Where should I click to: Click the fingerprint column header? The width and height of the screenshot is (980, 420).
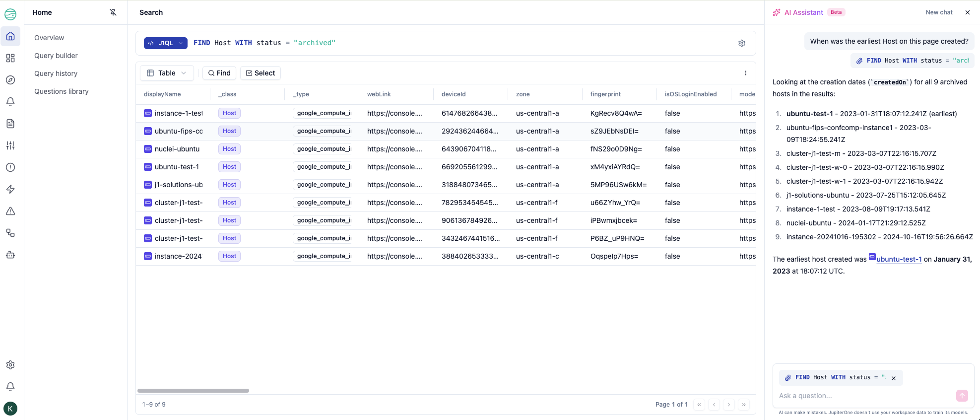605,94
